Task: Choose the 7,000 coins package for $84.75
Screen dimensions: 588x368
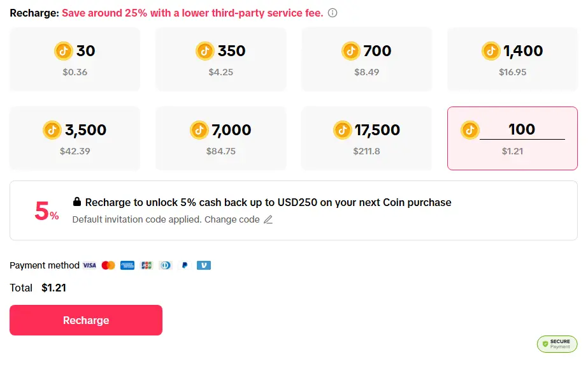Action: (x=221, y=138)
